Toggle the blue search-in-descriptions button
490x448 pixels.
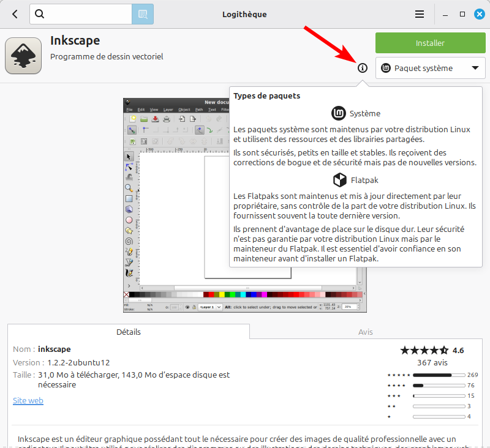[143, 14]
